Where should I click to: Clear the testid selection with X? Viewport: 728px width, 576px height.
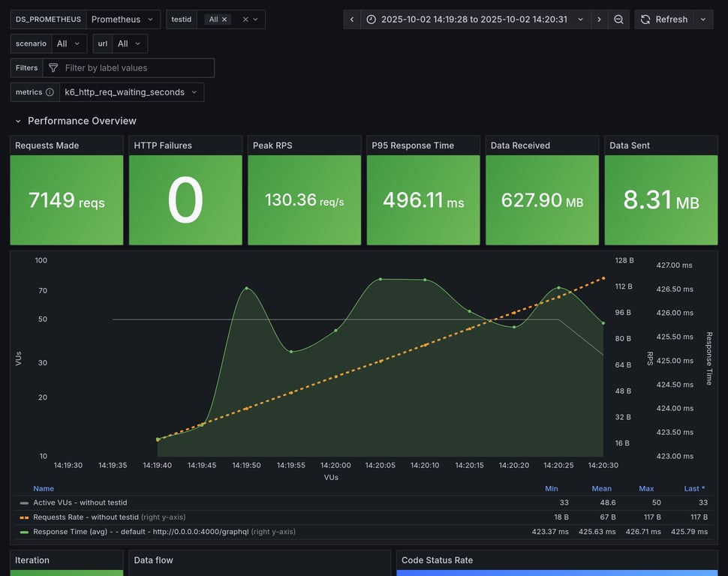[245, 19]
